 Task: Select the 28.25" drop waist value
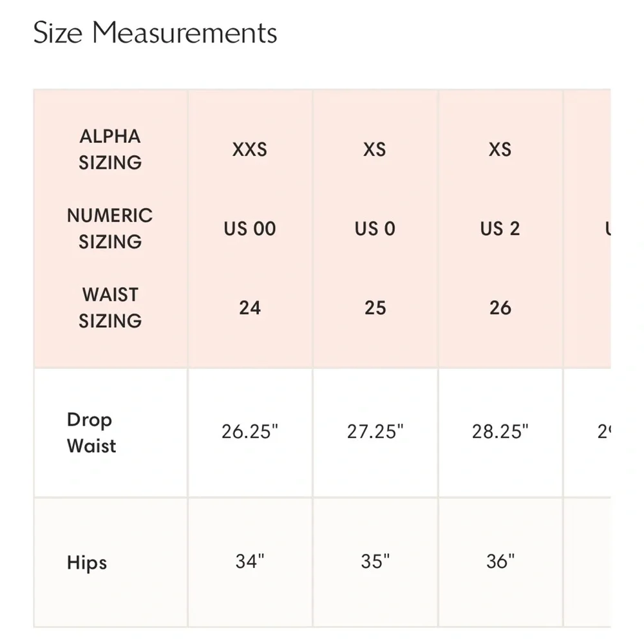tap(500, 431)
